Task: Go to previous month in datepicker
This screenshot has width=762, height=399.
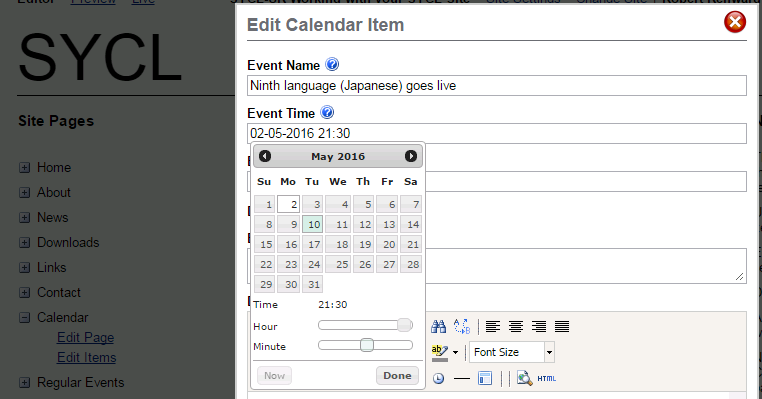Action: pyautogui.click(x=265, y=156)
